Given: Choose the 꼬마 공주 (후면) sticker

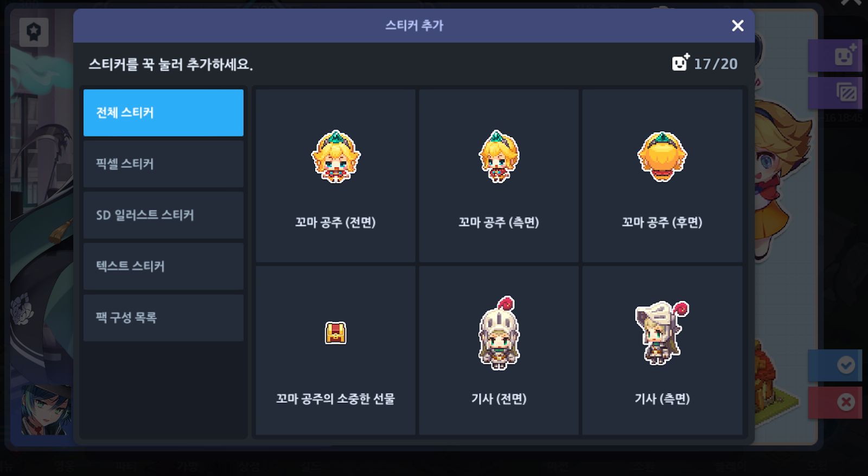Looking at the screenshot, I should click(x=662, y=176).
